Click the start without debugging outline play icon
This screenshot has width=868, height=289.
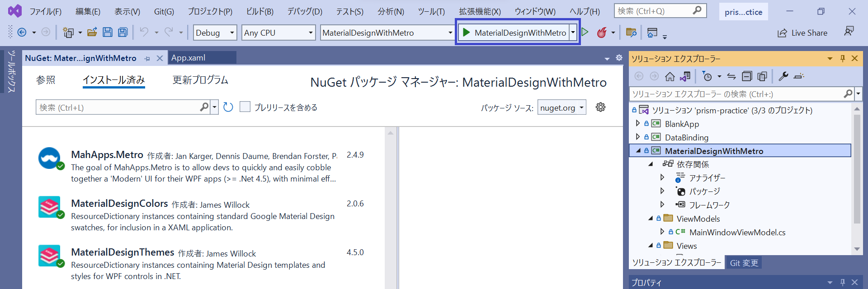[x=585, y=32]
